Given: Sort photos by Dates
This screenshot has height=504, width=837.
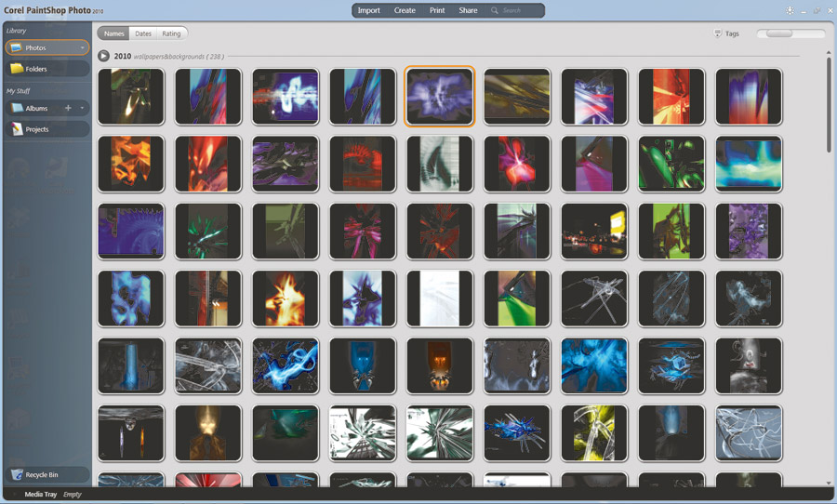Looking at the screenshot, I should tap(143, 33).
